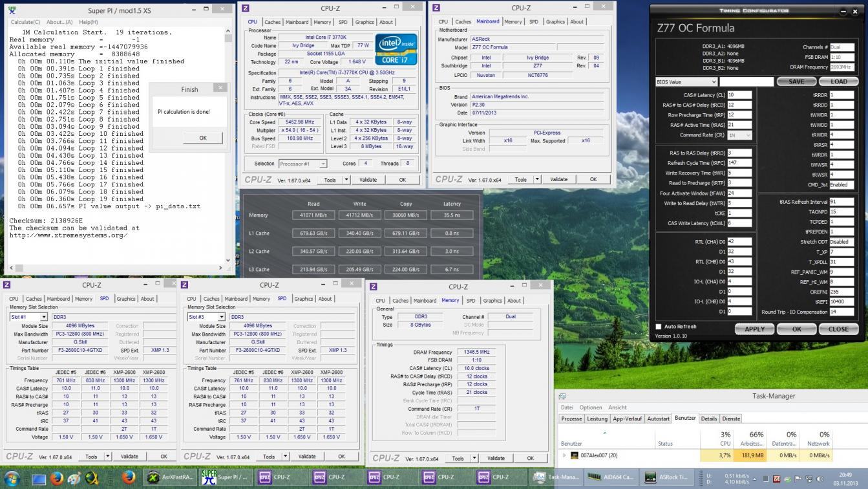Image resolution: width=868 pixels, height=489 pixels.
Task: Click the DRAM Frequency value 1346.5 MHz
Action: (477, 353)
